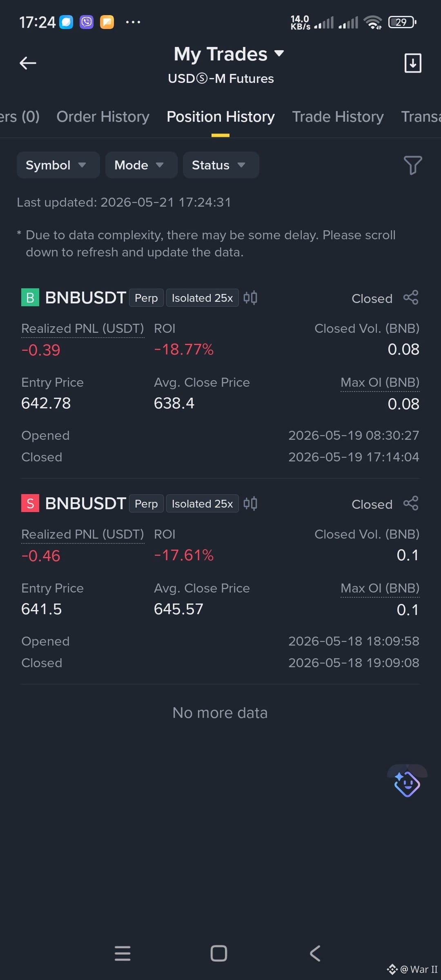The height and width of the screenshot is (980, 441).
Task: Tap the Android recent apps menu icon
Action: tap(122, 953)
